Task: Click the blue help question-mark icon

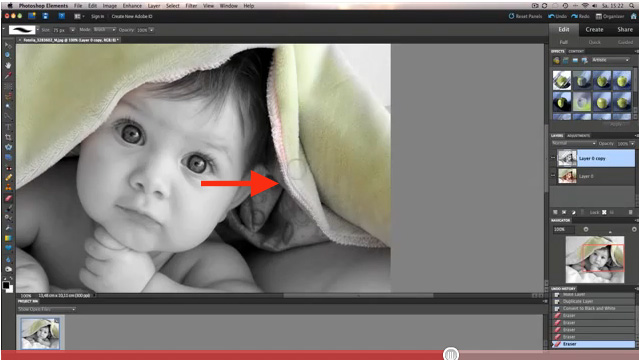Action: (62, 16)
